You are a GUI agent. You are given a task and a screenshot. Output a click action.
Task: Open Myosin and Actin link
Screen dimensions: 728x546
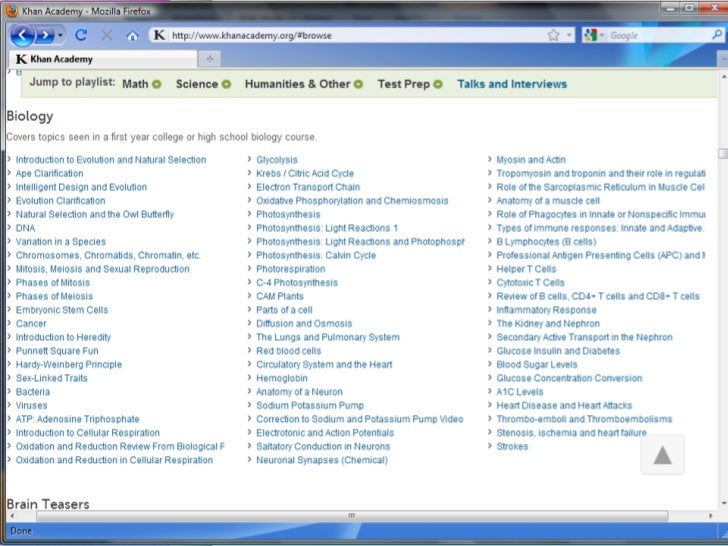tap(531, 160)
